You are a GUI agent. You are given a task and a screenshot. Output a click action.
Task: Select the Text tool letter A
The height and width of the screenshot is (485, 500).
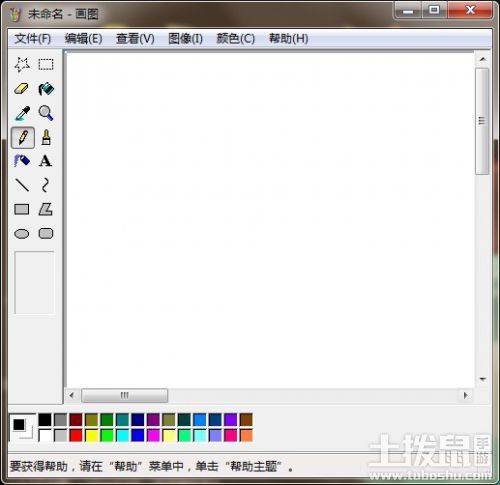(46, 161)
